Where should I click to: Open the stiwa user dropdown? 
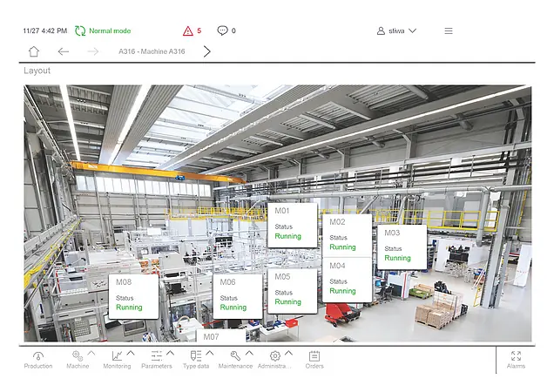[x=397, y=31]
